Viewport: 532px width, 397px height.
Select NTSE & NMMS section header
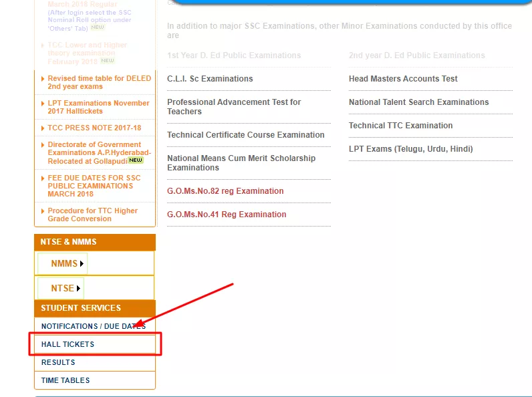click(95, 242)
